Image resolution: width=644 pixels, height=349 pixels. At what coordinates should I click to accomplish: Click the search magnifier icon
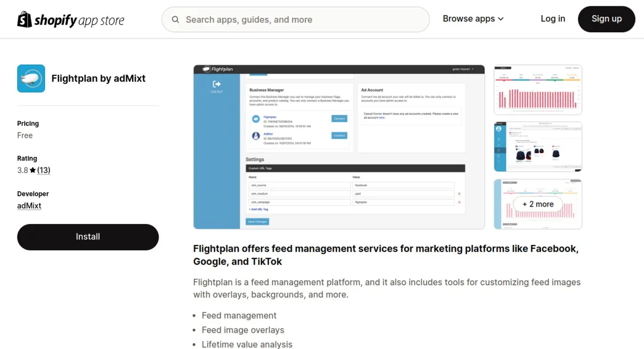click(175, 20)
